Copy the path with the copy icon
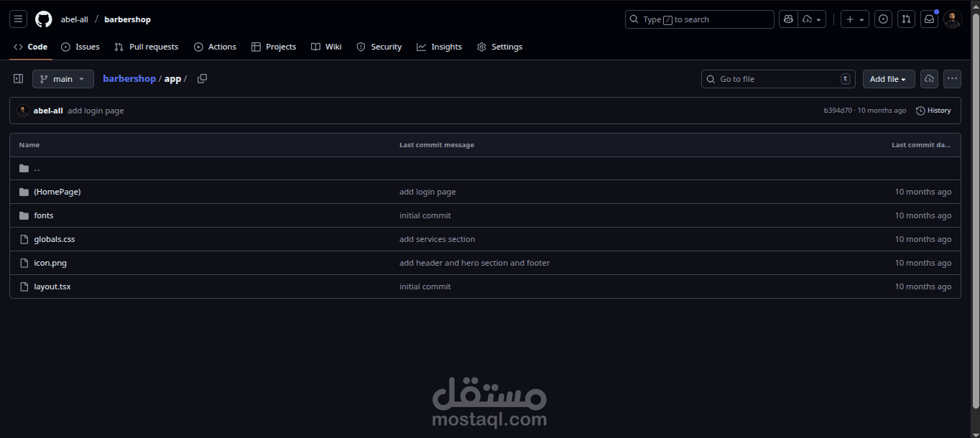This screenshot has width=980, height=438. click(202, 79)
